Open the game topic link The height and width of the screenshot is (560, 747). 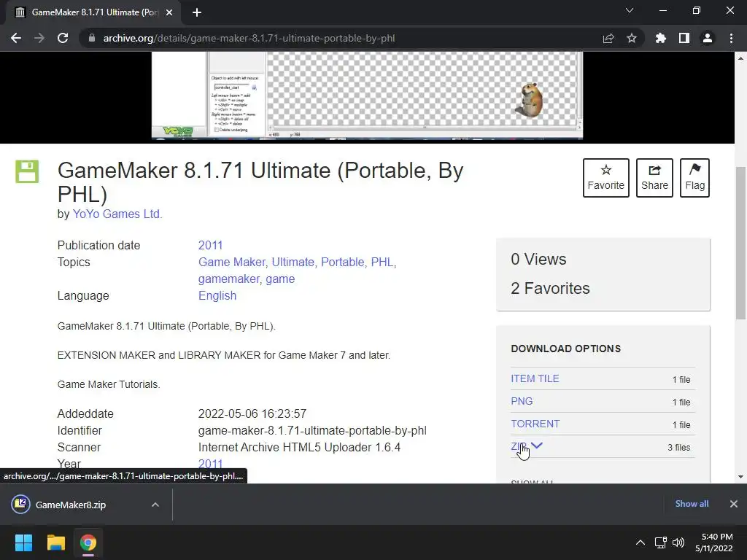(x=280, y=279)
